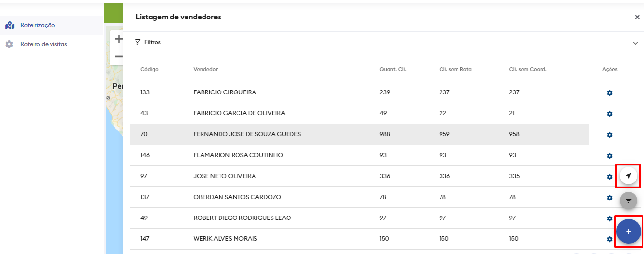
Task: Expand the Filtros panel chevron
Action: (x=635, y=43)
